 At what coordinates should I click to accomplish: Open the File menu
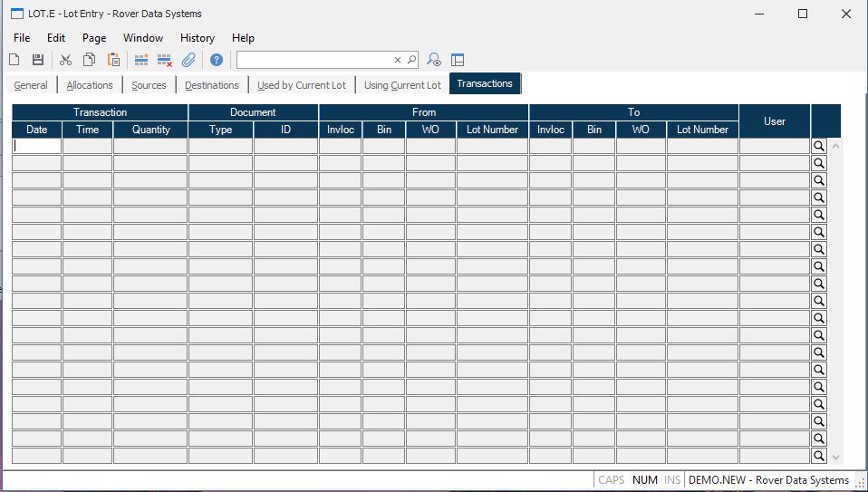pyautogui.click(x=22, y=38)
